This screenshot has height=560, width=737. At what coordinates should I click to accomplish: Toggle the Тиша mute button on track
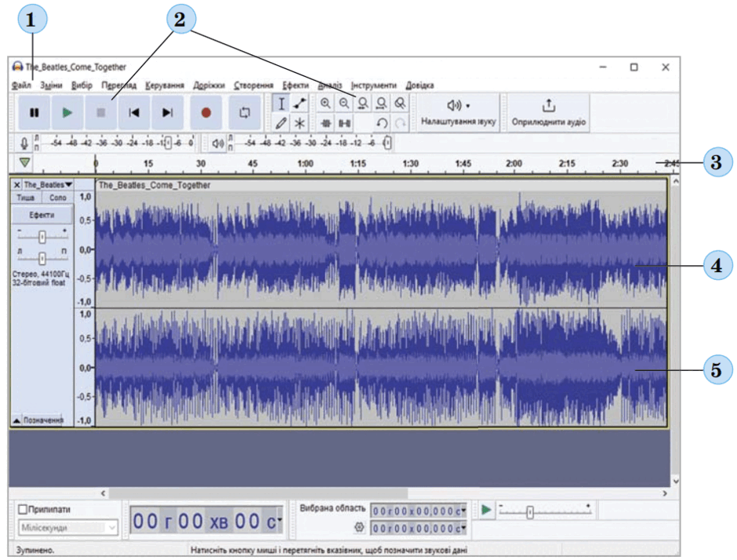pos(26,198)
